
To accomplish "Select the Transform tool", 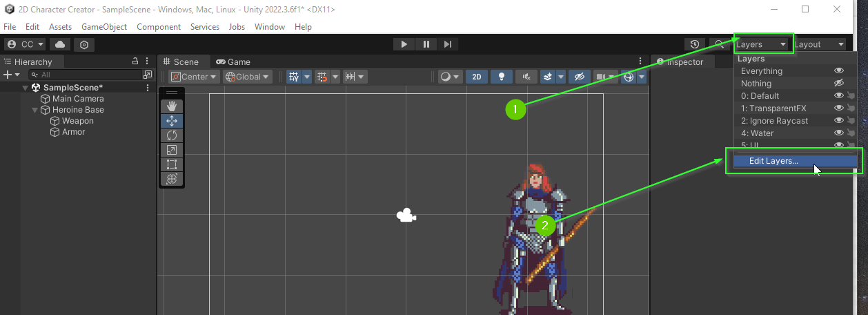I will (x=172, y=178).
